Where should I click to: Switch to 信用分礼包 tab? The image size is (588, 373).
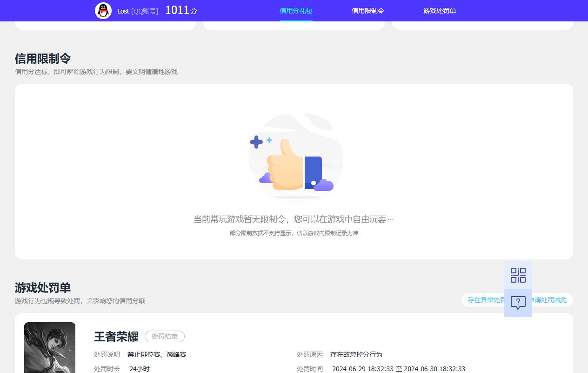pyautogui.click(x=296, y=11)
